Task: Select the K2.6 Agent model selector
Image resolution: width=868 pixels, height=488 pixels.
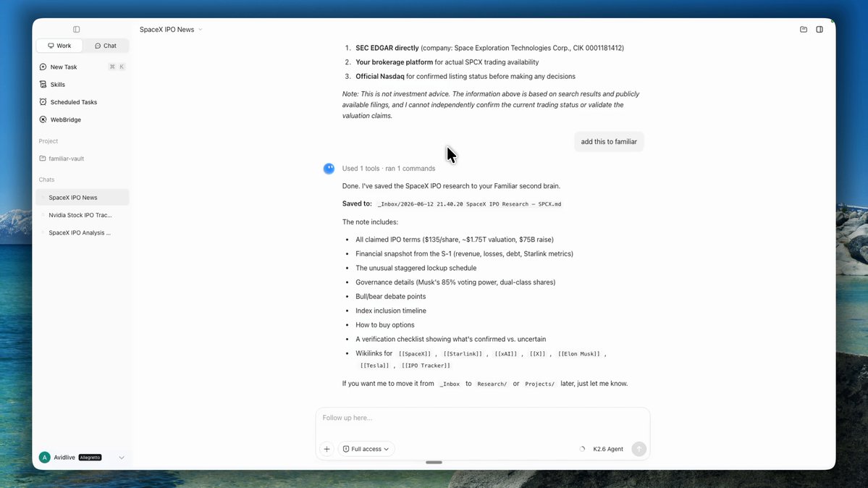Action: coord(608,449)
